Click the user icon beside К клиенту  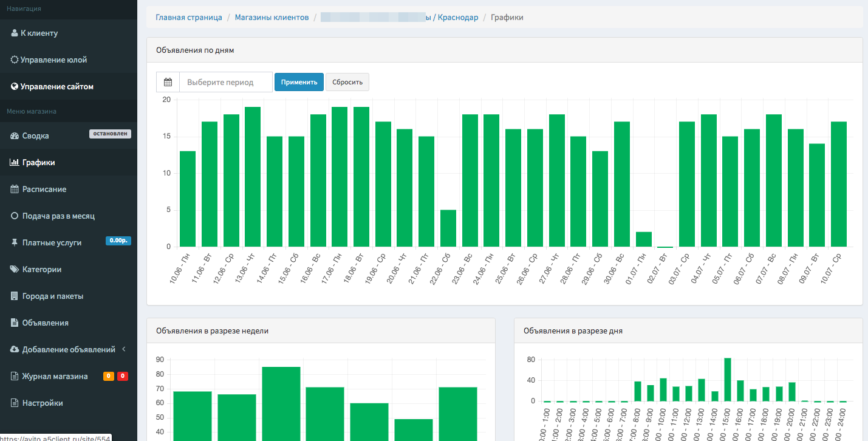click(15, 33)
